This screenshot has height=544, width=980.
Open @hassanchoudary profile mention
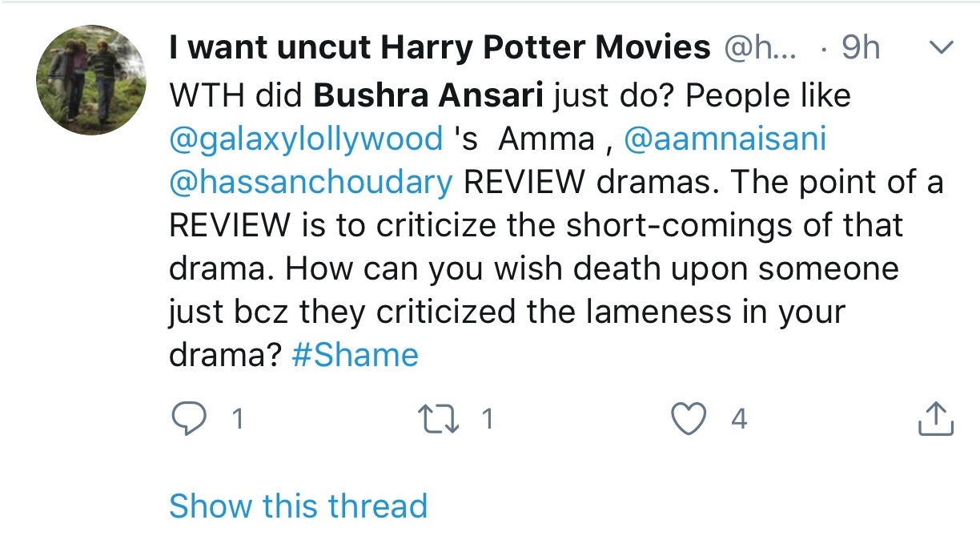click(311, 183)
